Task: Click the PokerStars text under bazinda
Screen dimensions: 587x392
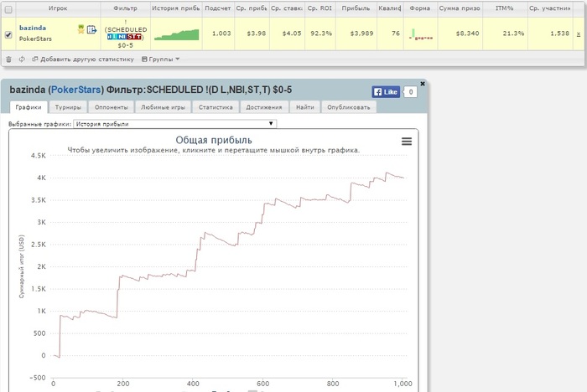Action: (x=35, y=39)
